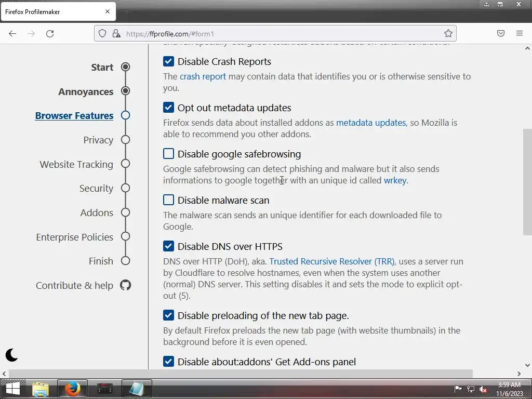Enable Disable google safebrowsing checkbox

[x=169, y=154]
